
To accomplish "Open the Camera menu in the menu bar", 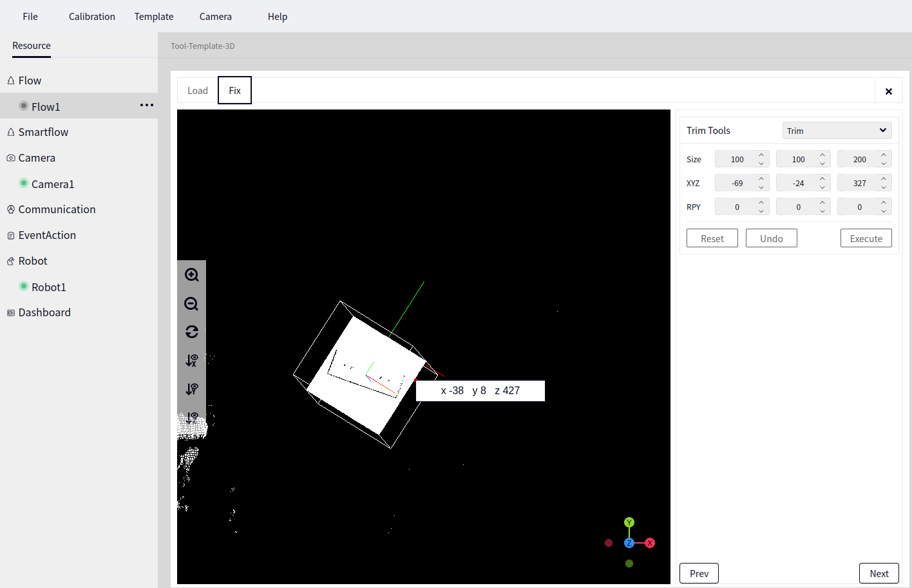I will coord(216,16).
